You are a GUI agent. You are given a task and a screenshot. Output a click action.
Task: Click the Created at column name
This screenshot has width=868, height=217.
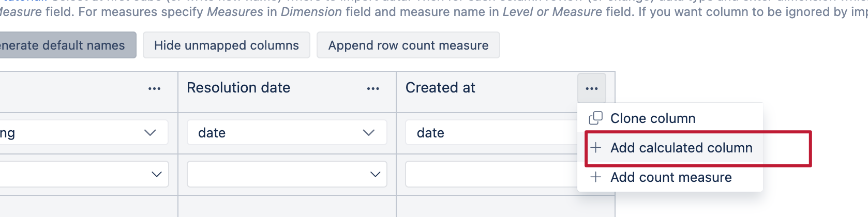(440, 88)
